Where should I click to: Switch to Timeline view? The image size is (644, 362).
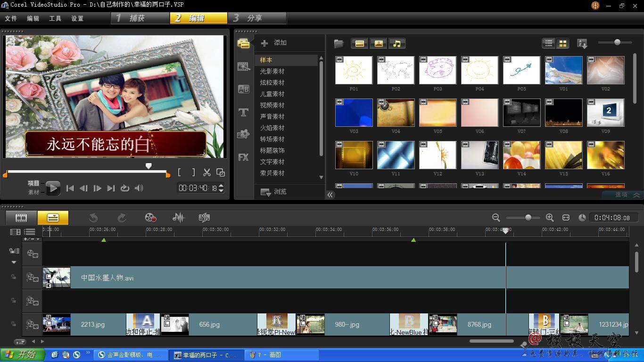coord(53,218)
